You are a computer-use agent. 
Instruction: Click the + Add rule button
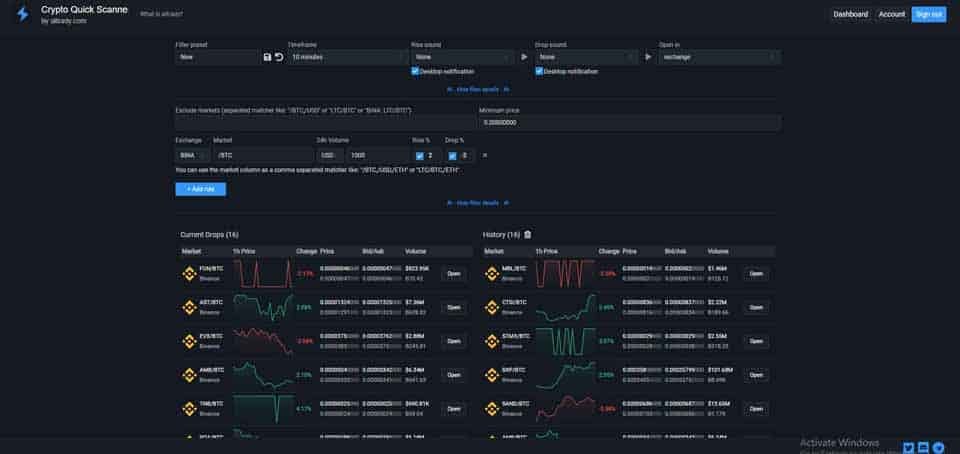(200, 189)
